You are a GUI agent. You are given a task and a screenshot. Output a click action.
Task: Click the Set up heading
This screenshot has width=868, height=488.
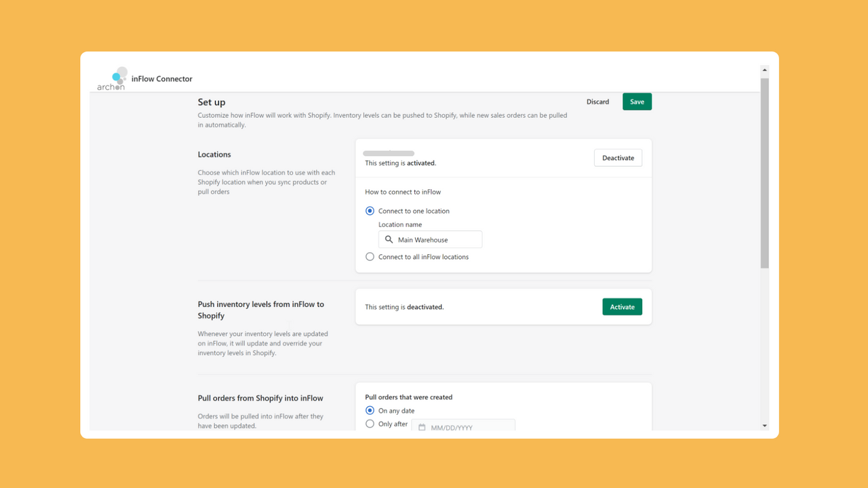coord(212,102)
